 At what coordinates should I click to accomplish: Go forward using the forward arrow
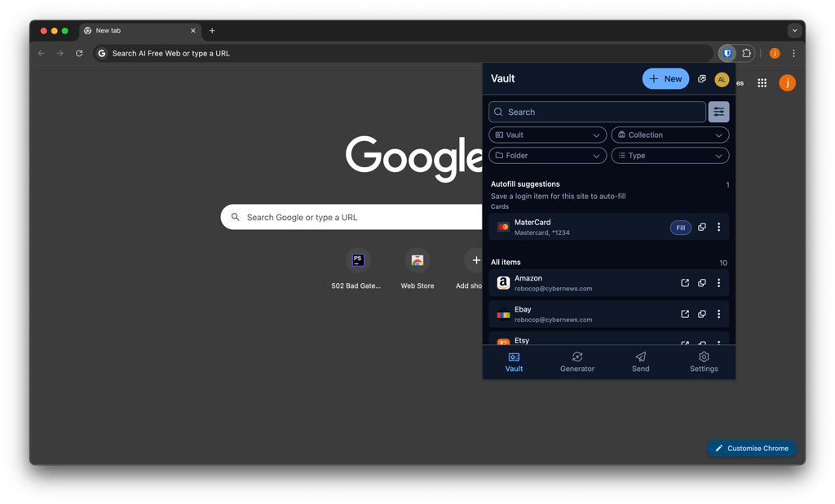pos(60,53)
